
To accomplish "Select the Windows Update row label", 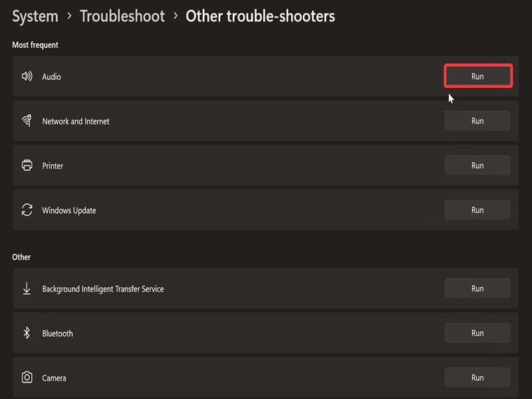I will 69,210.
